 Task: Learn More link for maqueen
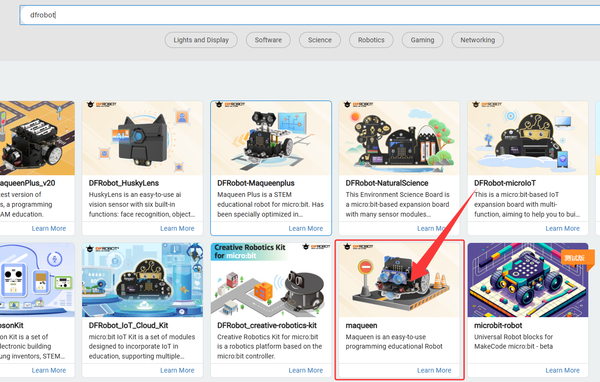point(434,371)
